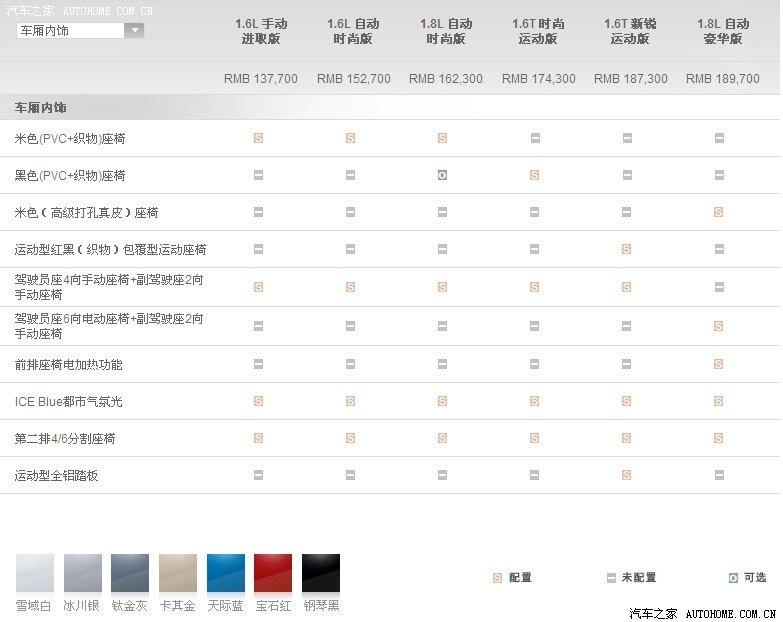Click the 车厢内饰 section header
Image resolution: width=783 pixels, height=622 pixels.
pos(40,108)
